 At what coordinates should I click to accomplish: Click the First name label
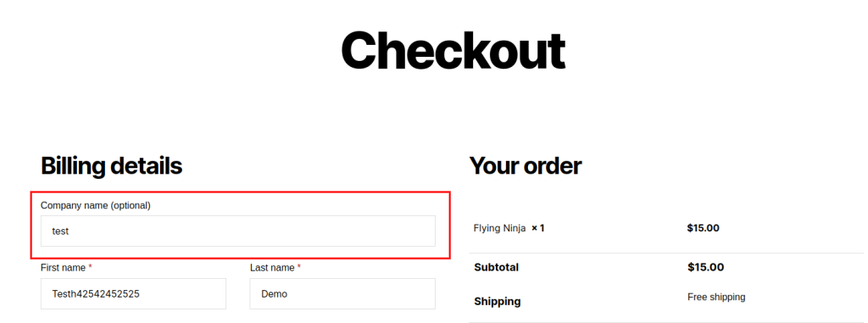point(63,268)
